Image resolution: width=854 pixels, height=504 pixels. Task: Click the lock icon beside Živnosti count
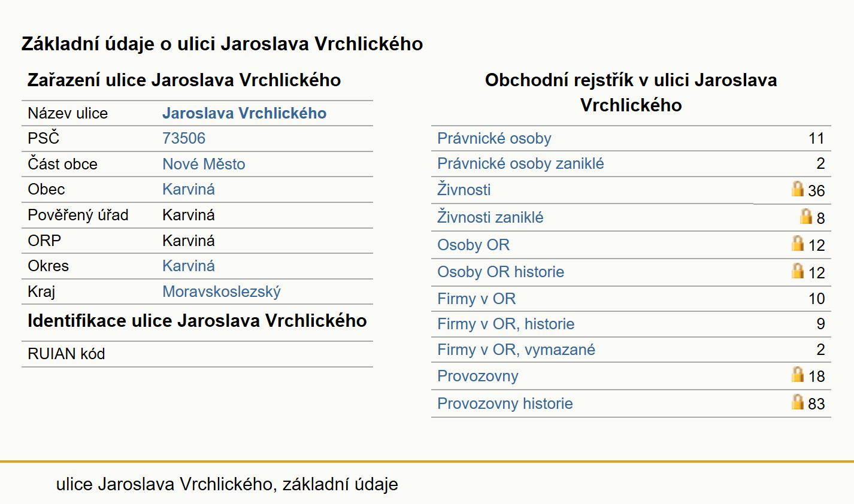pyautogui.click(x=797, y=189)
